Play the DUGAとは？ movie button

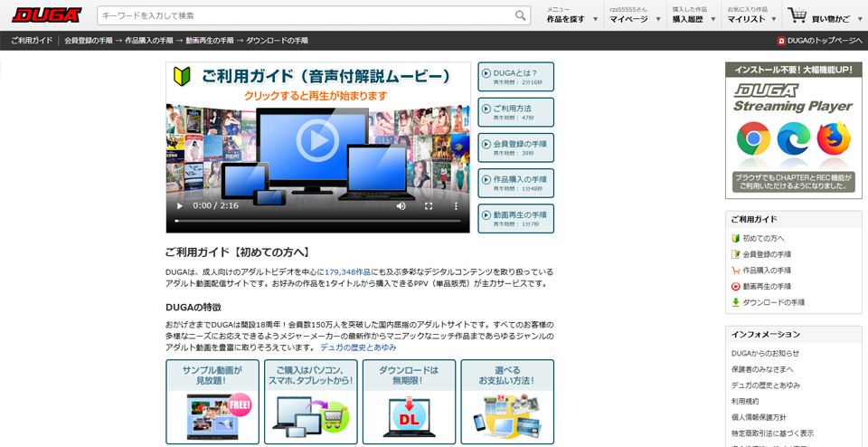tap(516, 76)
